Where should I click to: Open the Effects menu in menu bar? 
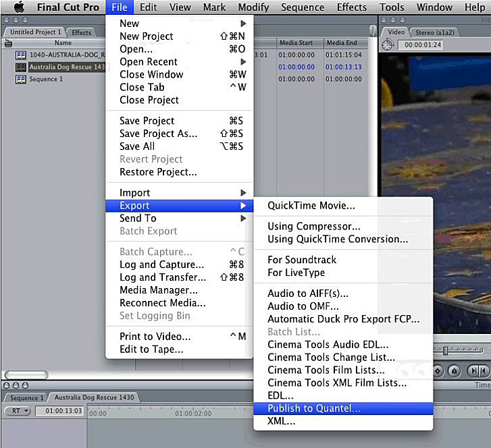click(352, 7)
